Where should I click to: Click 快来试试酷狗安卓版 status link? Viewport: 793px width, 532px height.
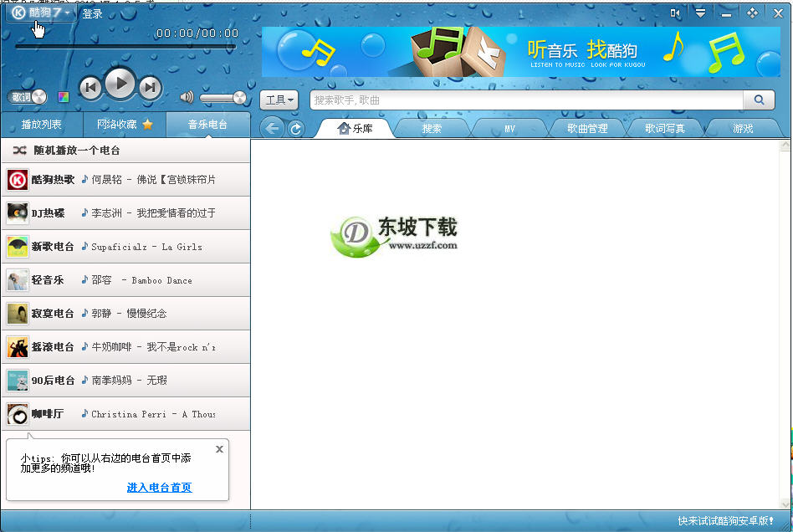click(x=725, y=521)
